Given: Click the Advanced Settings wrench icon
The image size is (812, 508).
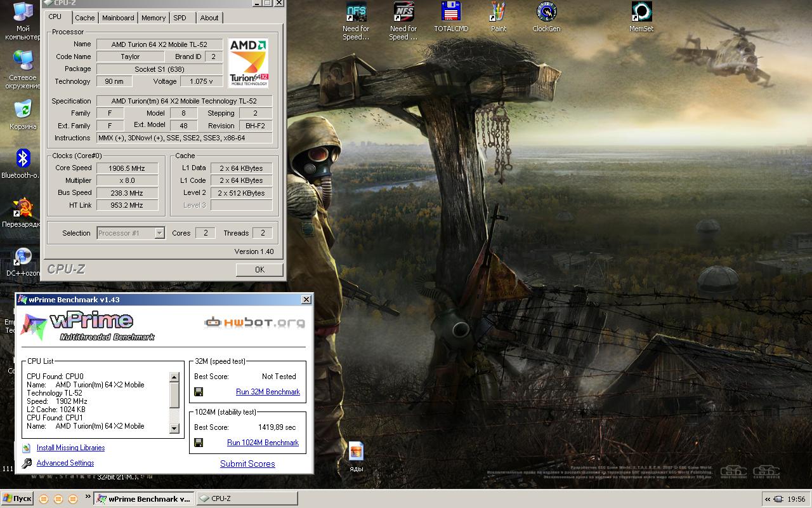Looking at the screenshot, I should pyautogui.click(x=27, y=464).
